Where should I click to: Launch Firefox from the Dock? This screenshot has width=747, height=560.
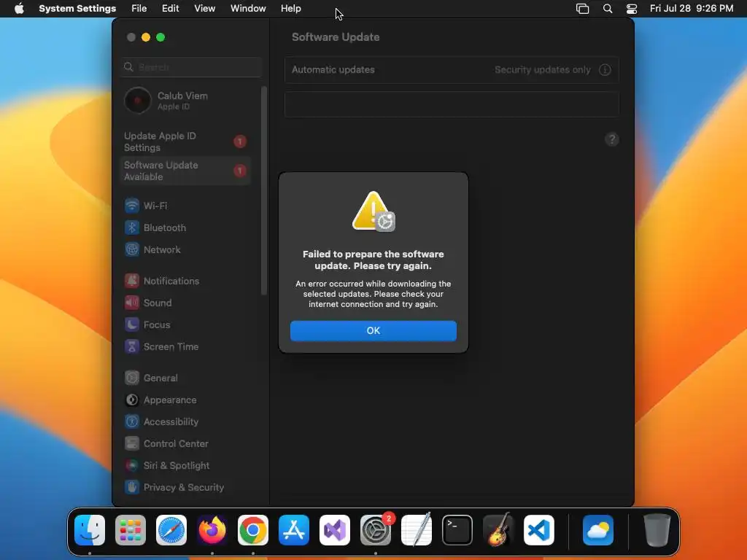[212, 530]
